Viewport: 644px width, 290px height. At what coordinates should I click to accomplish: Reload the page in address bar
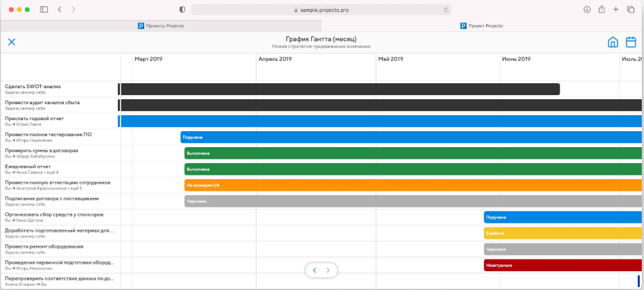(x=445, y=10)
